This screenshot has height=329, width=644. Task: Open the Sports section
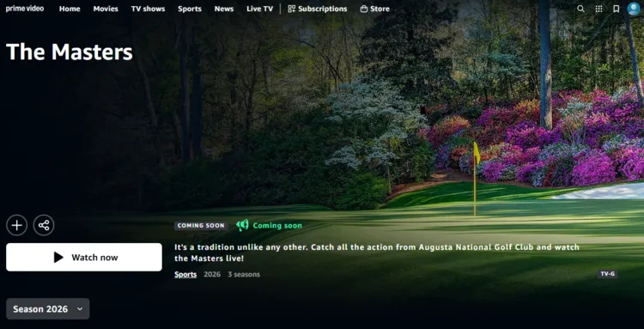coord(190,9)
